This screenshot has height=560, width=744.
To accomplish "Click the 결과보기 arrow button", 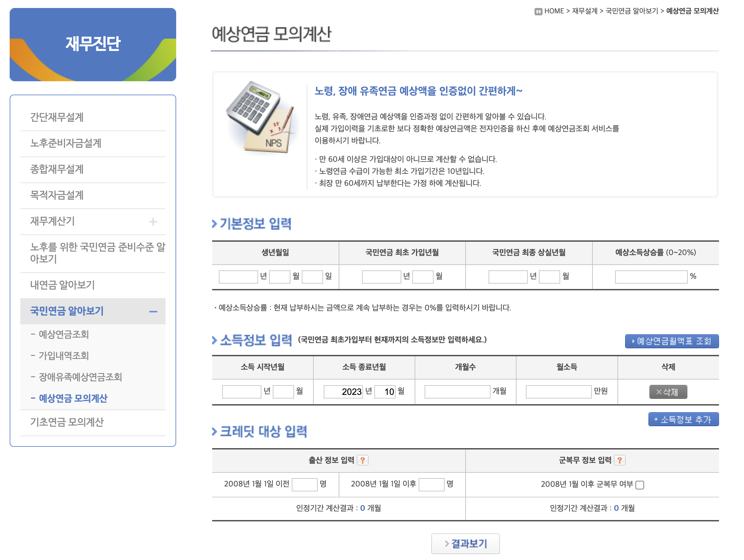I will click(x=466, y=543).
